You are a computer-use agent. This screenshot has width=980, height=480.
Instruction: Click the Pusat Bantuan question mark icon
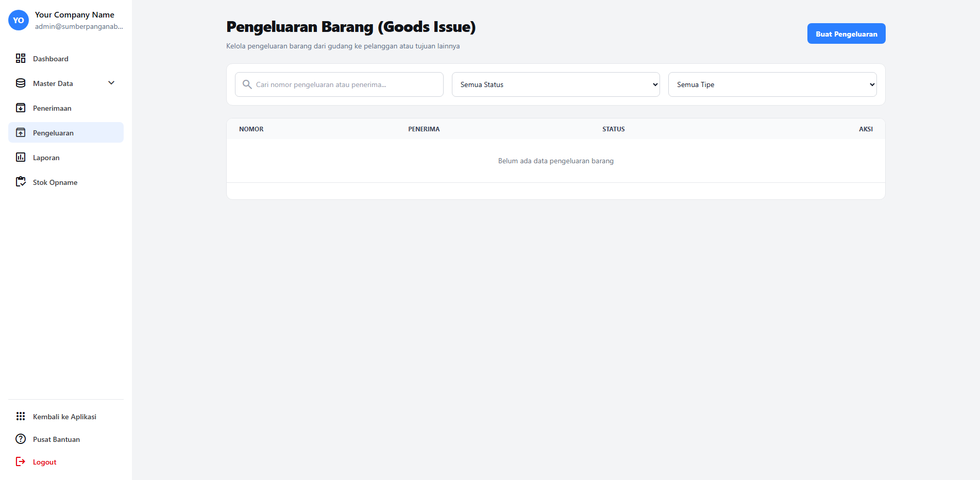(x=21, y=439)
